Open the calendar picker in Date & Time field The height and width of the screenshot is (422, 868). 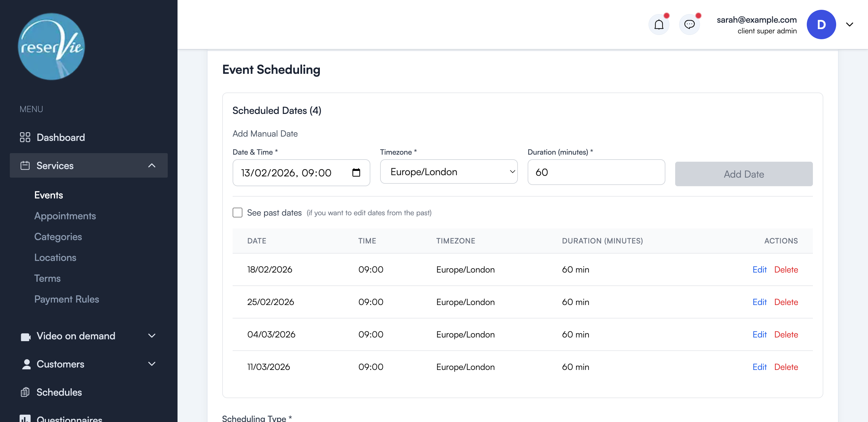(x=357, y=173)
